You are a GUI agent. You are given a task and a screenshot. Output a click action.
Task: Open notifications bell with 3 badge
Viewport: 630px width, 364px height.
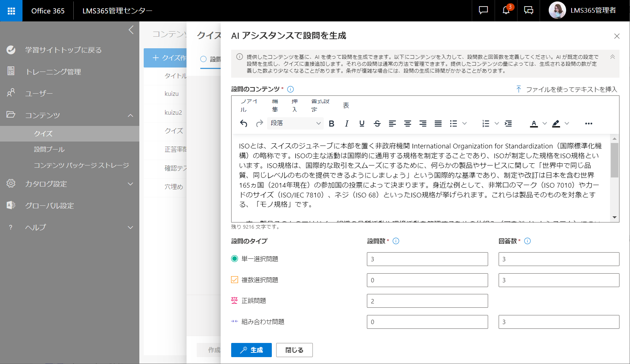click(506, 10)
